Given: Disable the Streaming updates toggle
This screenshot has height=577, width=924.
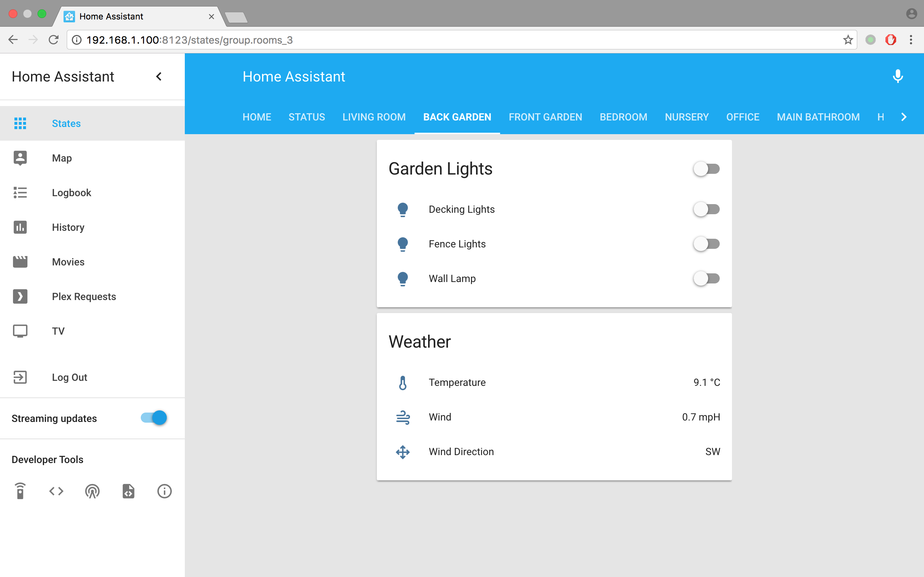Looking at the screenshot, I should click(x=154, y=418).
